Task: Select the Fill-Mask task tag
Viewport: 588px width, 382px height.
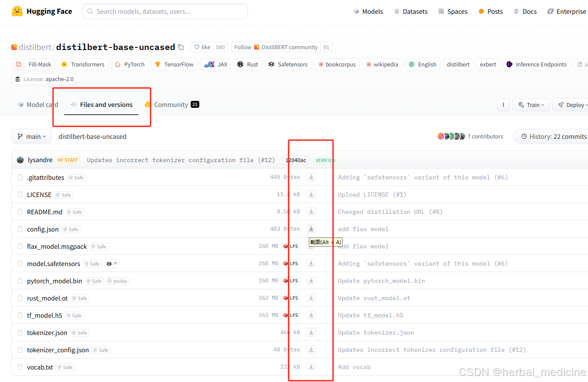Action: click(34, 65)
